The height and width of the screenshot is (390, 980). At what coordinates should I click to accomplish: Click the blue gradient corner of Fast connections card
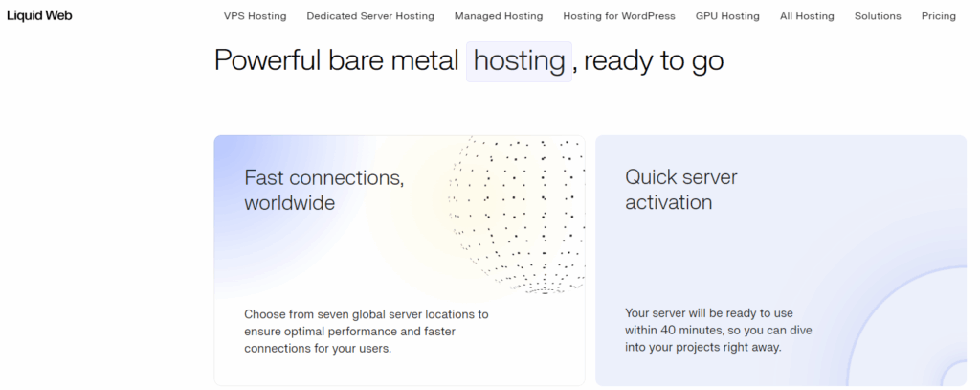pos(230,151)
